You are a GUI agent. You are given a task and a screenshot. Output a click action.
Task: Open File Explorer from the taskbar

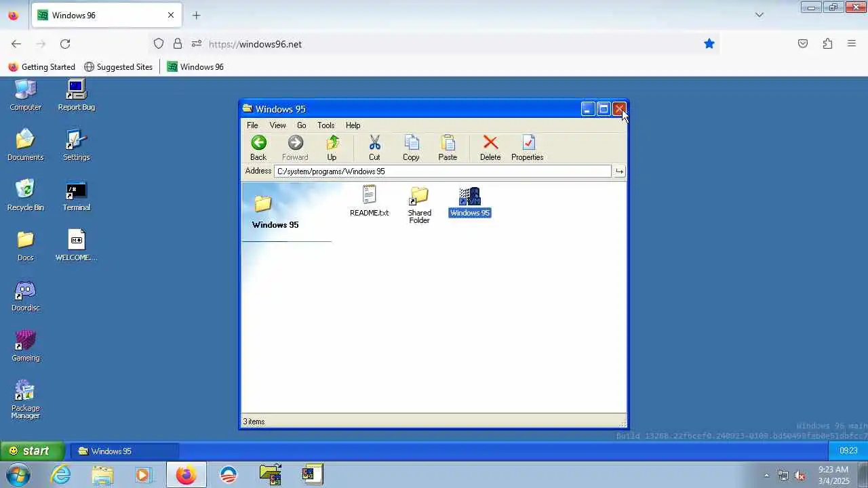(102, 475)
